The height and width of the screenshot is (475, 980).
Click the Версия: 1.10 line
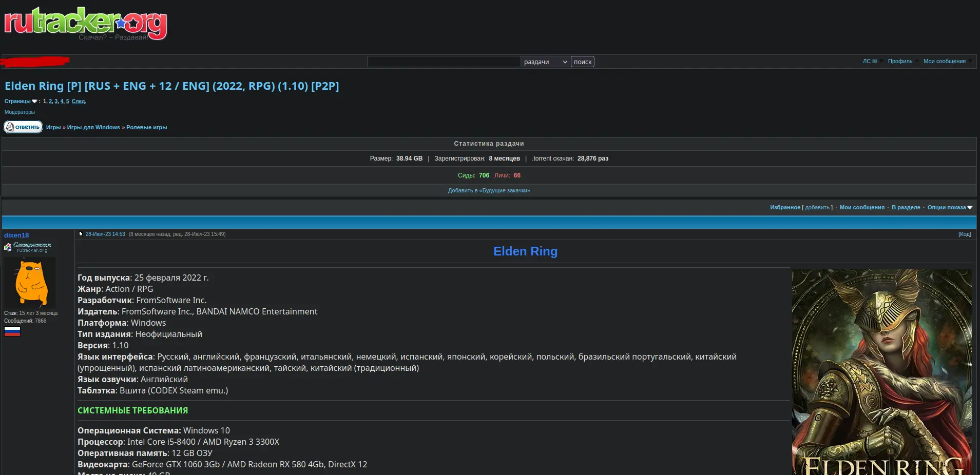pyautogui.click(x=103, y=345)
